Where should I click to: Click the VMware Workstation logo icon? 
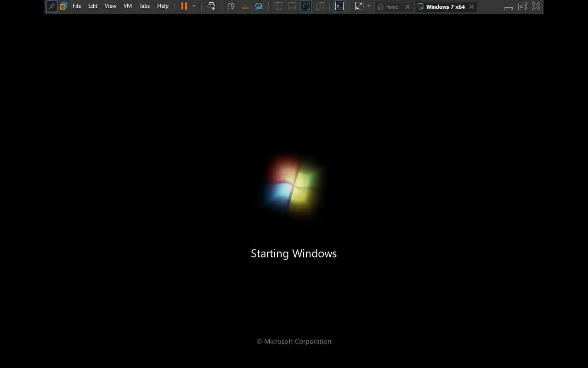pos(63,6)
